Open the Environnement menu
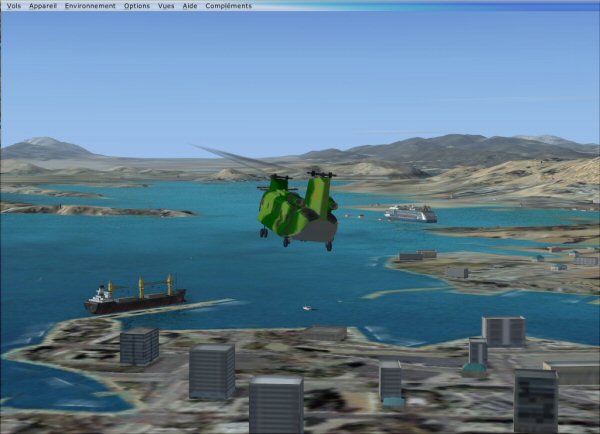This screenshot has height=434, width=600. 90,6
